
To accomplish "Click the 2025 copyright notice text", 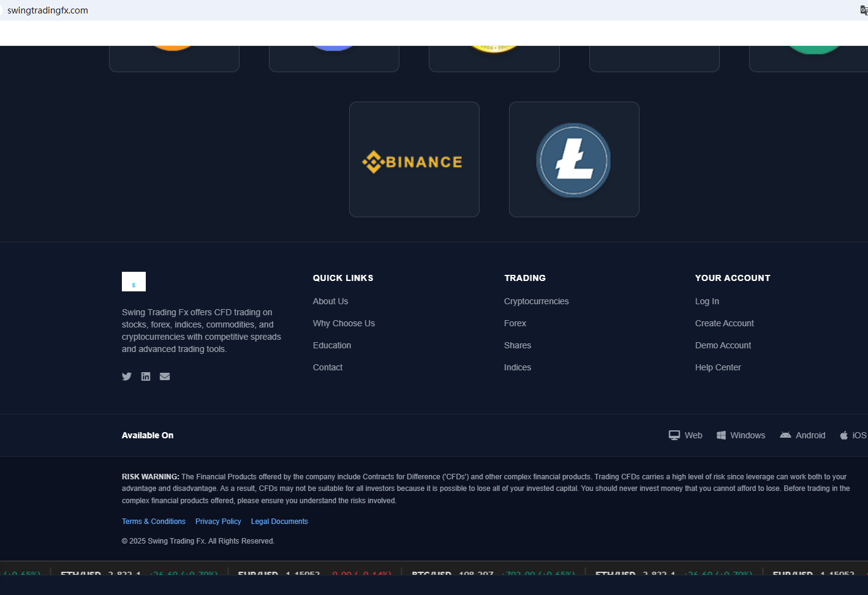I will tap(198, 541).
